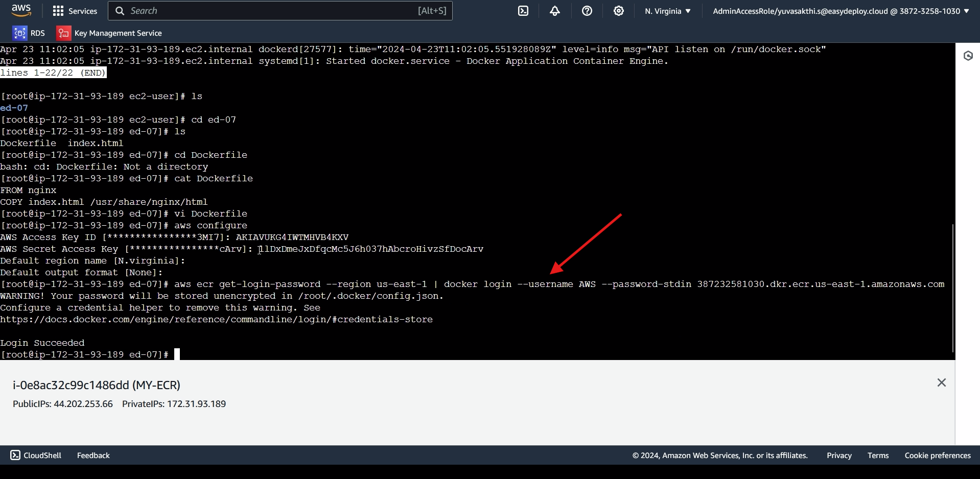Click the 'lines 1-22/22 (END)' pager line
980x479 pixels.
53,73
